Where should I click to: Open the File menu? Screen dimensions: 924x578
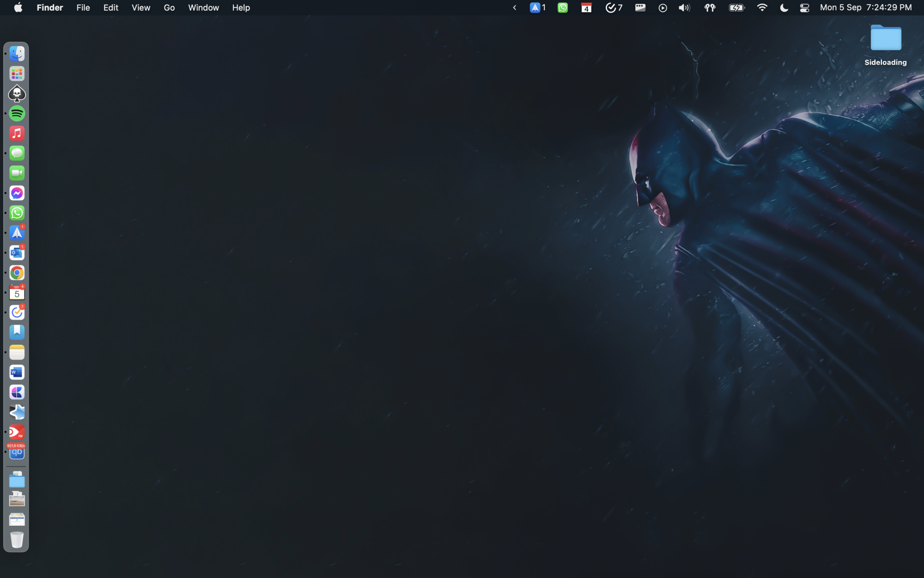[x=83, y=7]
